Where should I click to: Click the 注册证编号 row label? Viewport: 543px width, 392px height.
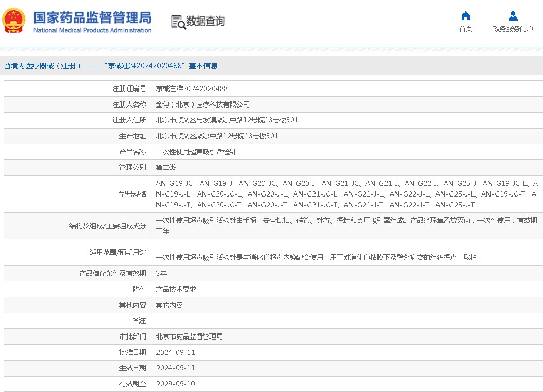tap(129, 88)
